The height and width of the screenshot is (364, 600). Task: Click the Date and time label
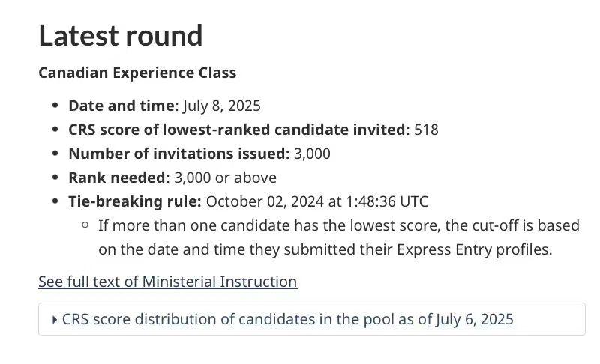[x=123, y=106]
